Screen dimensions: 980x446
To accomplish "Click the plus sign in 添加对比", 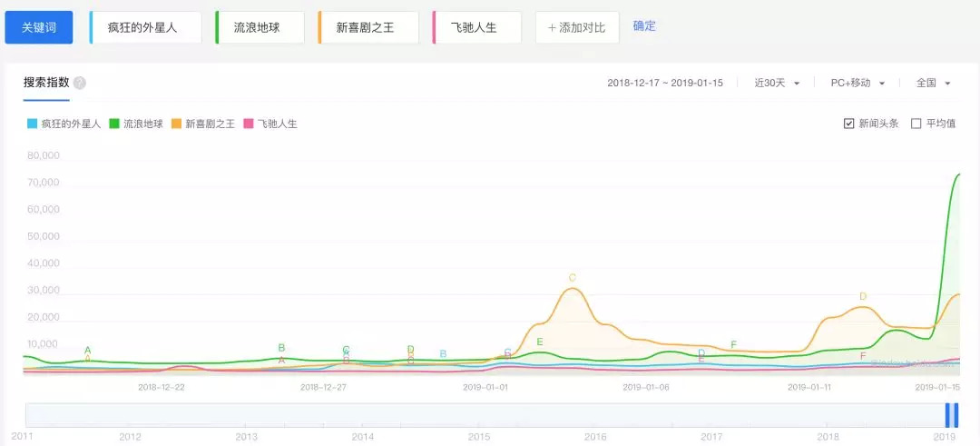I will point(551,27).
